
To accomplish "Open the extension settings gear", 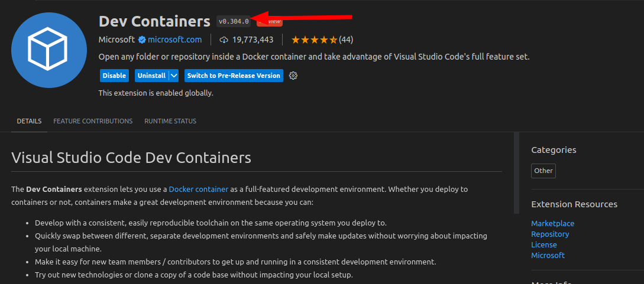I will point(293,76).
